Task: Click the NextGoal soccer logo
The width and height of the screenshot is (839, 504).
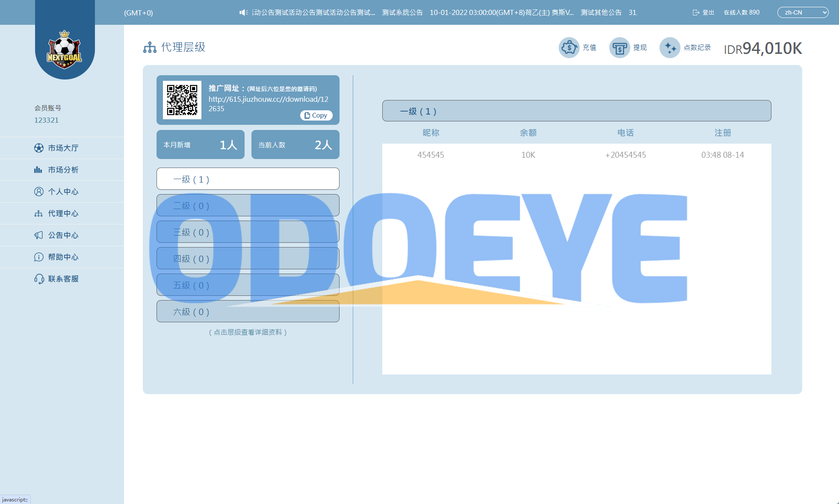Action: pyautogui.click(x=64, y=50)
